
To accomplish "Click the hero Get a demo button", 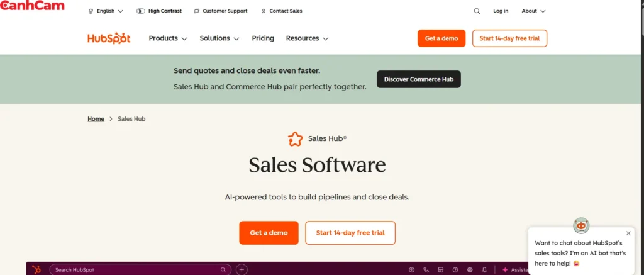I will point(269,233).
